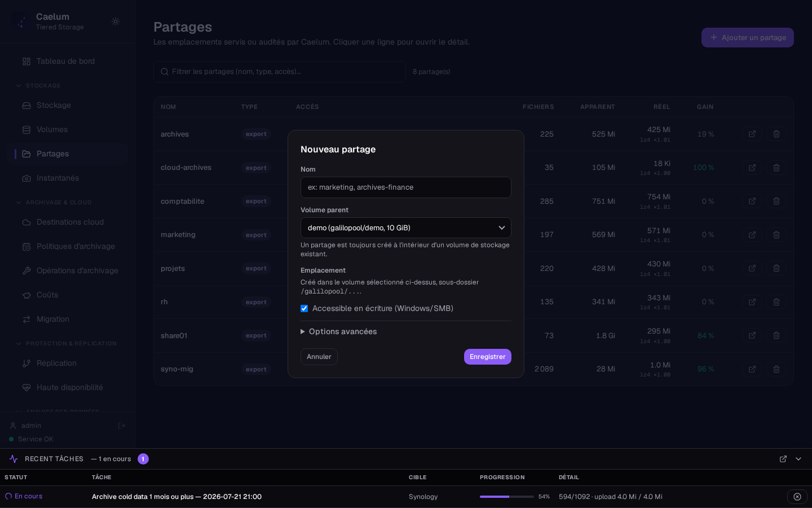Click export badge in marketing row
The image size is (812, 508).
(256, 235)
